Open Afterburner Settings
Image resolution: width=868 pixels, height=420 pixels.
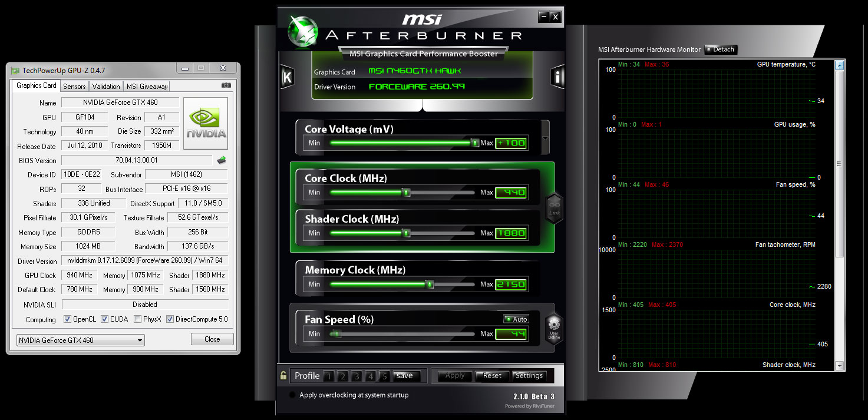529,376
